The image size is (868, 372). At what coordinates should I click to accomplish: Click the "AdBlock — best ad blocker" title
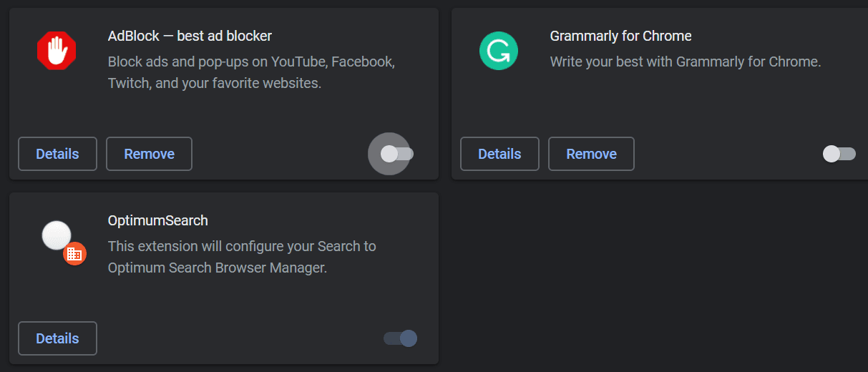190,36
